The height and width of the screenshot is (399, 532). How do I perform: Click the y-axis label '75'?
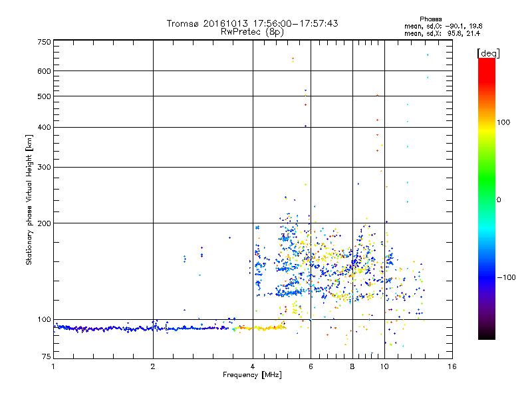47,356
